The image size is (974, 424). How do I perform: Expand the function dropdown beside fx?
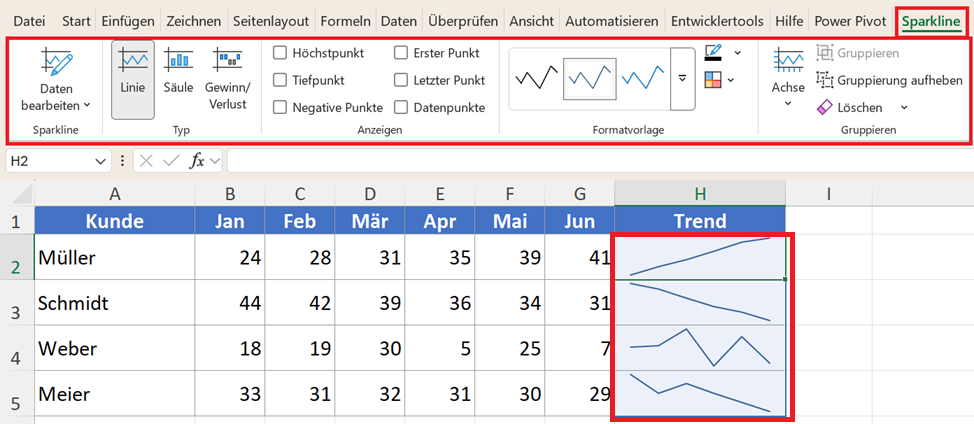[x=215, y=161]
